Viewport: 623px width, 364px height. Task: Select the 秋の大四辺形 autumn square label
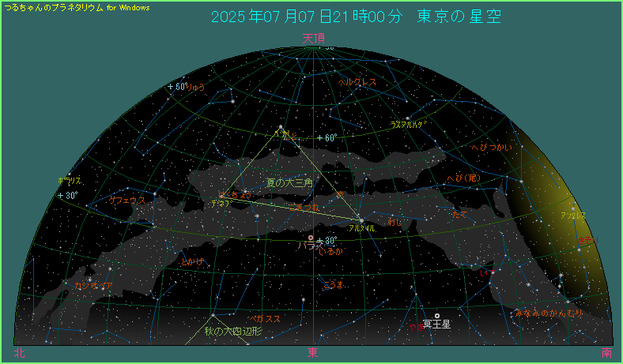coord(233,332)
